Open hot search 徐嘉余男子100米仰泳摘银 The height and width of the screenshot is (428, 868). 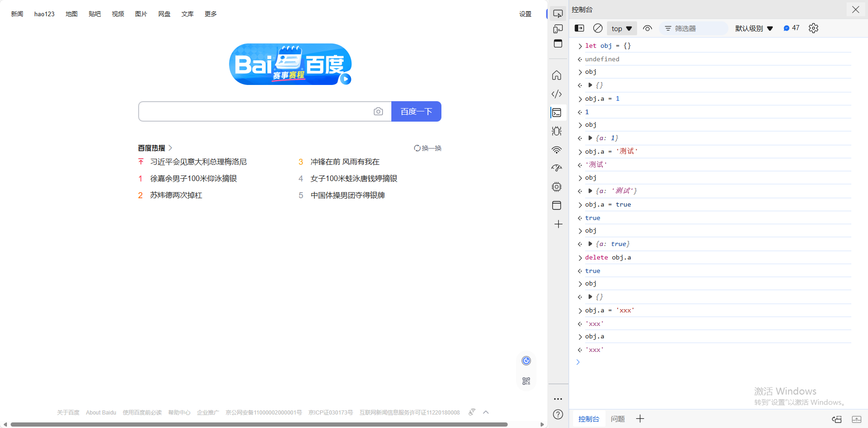tap(193, 179)
